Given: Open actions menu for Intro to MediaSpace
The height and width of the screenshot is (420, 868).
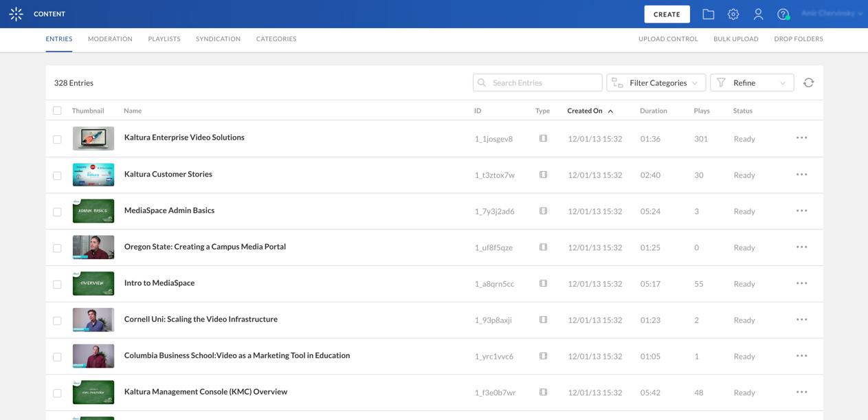Looking at the screenshot, I should coord(801,284).
